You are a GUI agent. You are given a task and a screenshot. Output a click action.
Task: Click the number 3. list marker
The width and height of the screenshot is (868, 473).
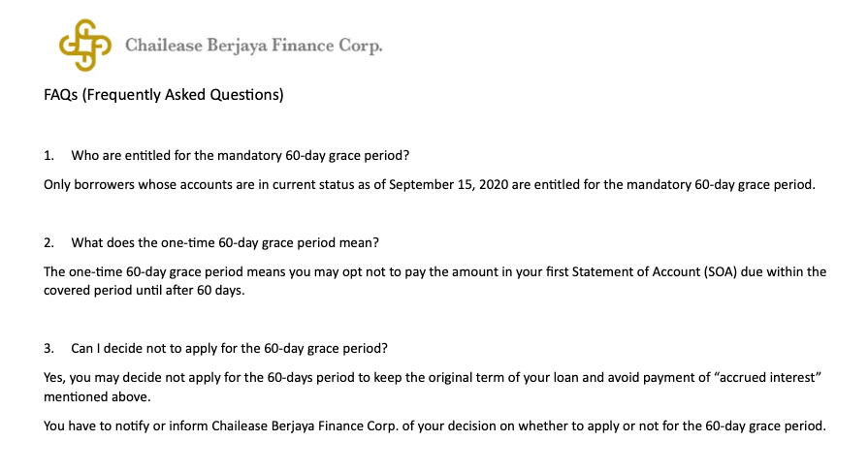point(48,349)
